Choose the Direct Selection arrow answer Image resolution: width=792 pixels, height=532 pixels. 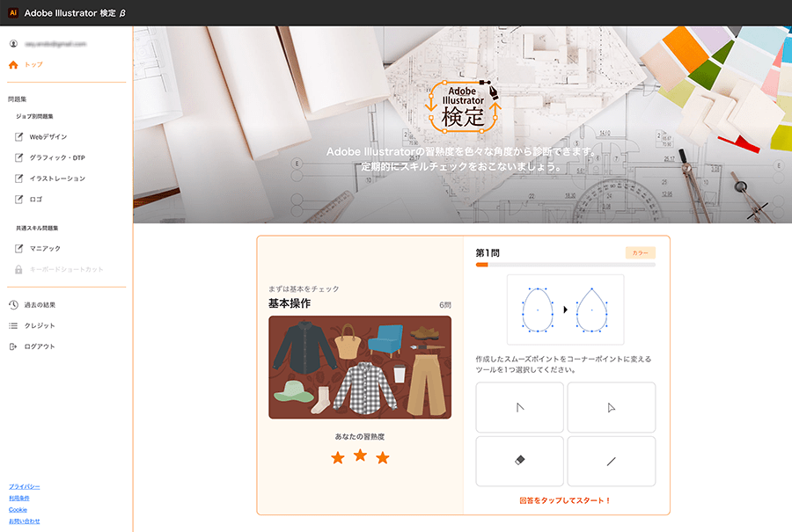pos(612,407)
